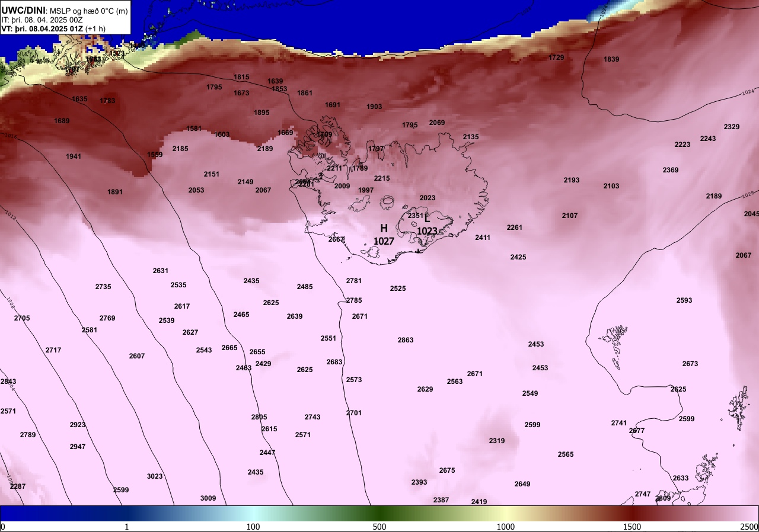Click the height value '2593'
This screenshot has height=532, width=759.
684,300
